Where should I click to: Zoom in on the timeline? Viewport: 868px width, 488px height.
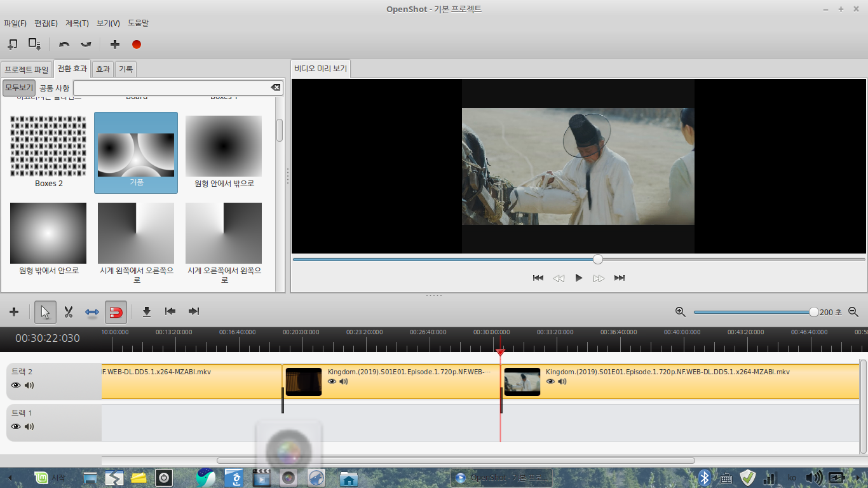681,311
